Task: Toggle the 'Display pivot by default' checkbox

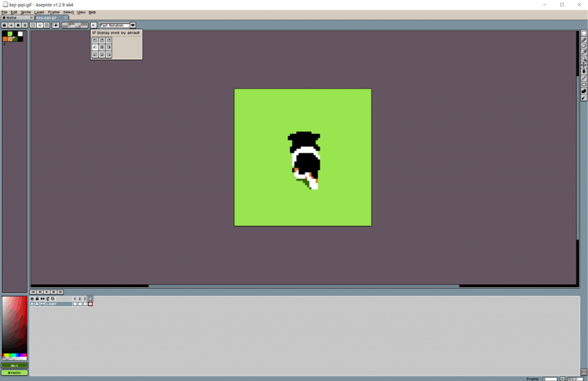Action: pos(94,32)
